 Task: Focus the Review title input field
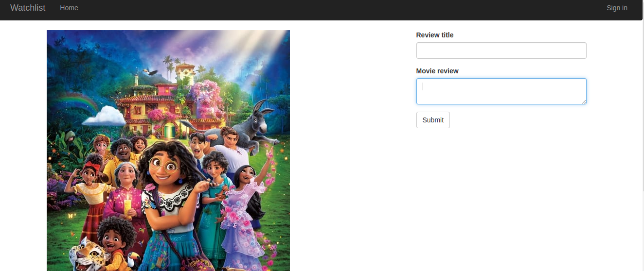tap(501, 51)
